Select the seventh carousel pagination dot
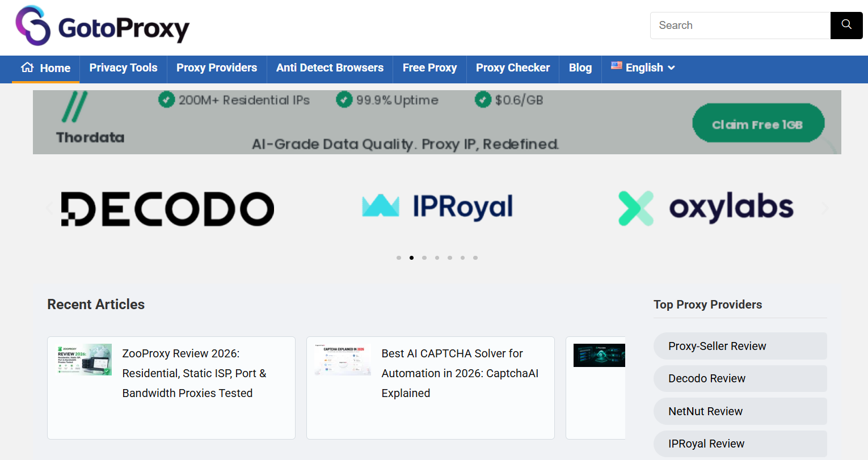Screen dimensions: 868x460 pos(475,258)
